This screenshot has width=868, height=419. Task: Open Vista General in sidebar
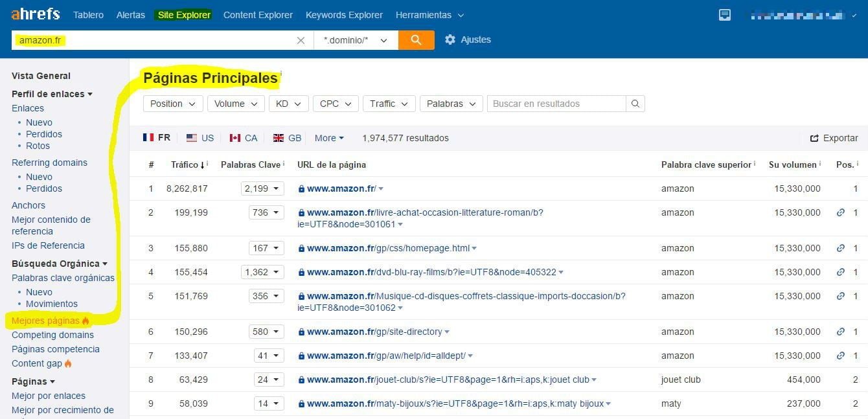(41, 76)
